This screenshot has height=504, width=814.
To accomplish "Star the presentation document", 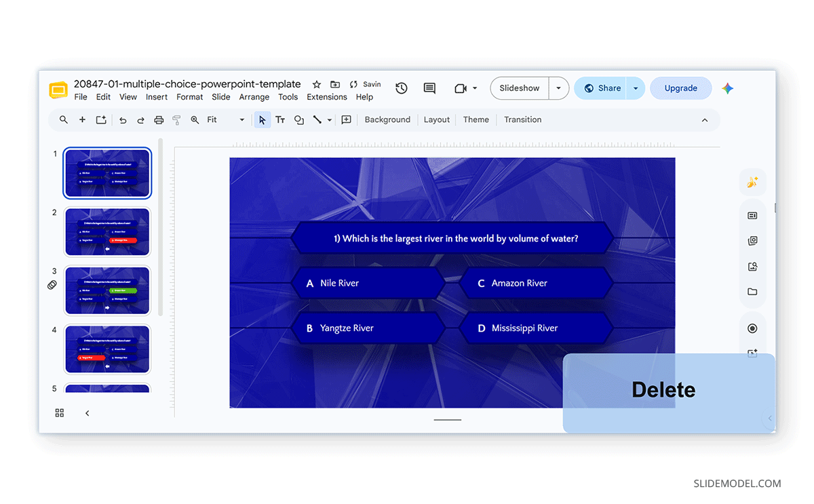I will point(316,85).
